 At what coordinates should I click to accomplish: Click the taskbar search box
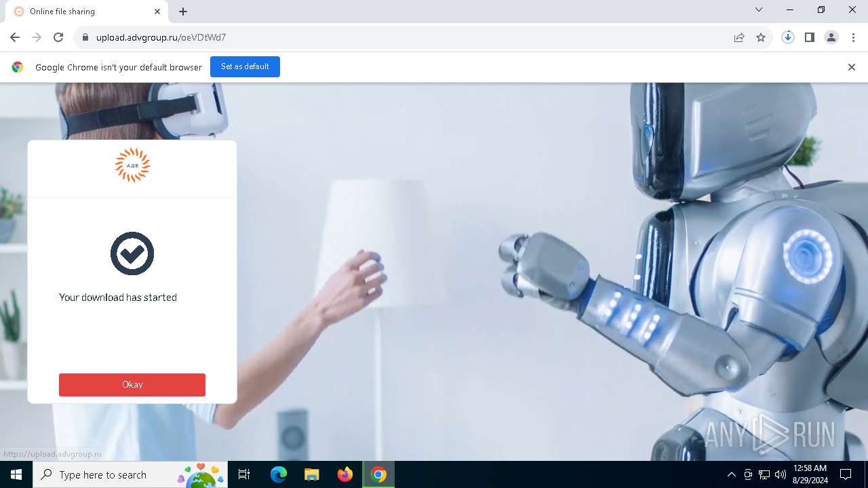pyautogui.click(x=130, y=474)
